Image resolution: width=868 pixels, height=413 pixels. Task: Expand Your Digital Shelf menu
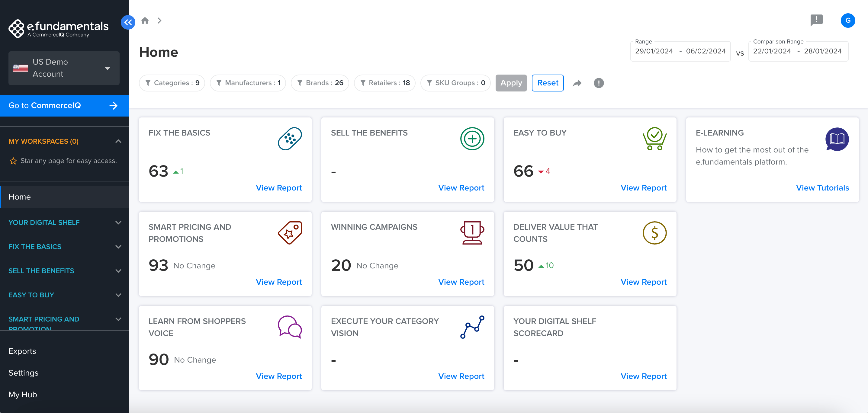[118, 222]
